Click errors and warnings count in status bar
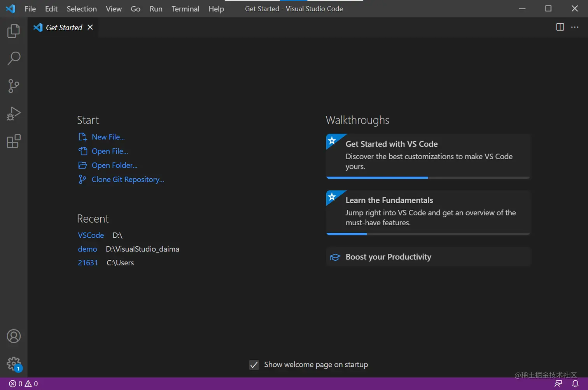This screenshot has height=390, width=588. point(23,383)
